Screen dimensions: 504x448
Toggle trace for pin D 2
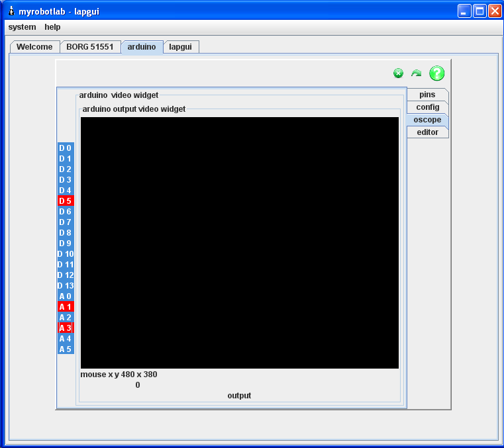click(66, 169)
